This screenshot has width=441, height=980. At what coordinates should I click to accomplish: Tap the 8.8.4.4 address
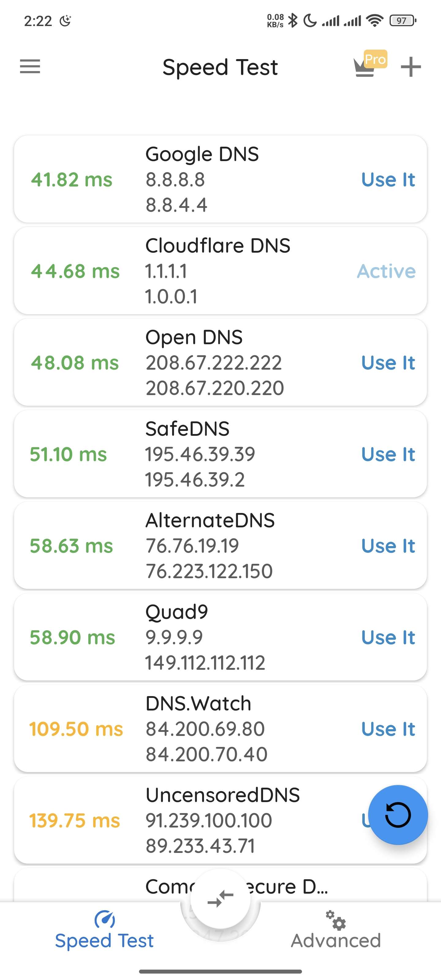click(176, 205)
